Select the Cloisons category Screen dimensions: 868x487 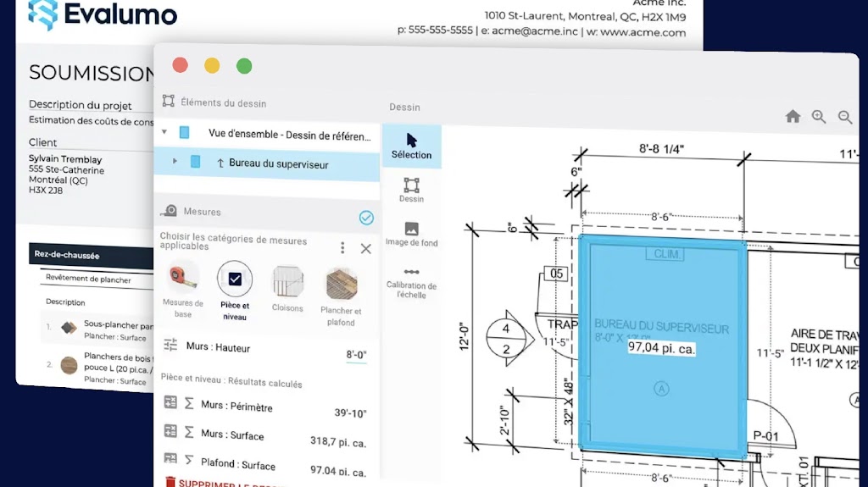point(287,288)
